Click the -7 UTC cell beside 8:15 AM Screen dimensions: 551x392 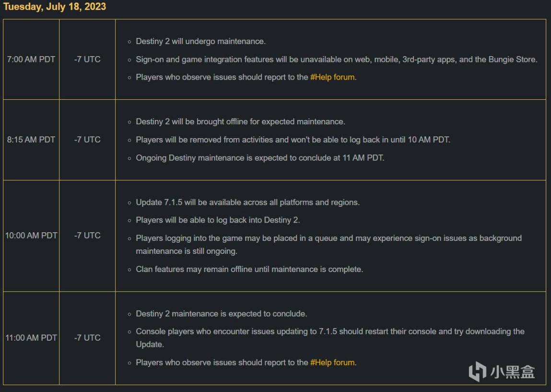87,140
